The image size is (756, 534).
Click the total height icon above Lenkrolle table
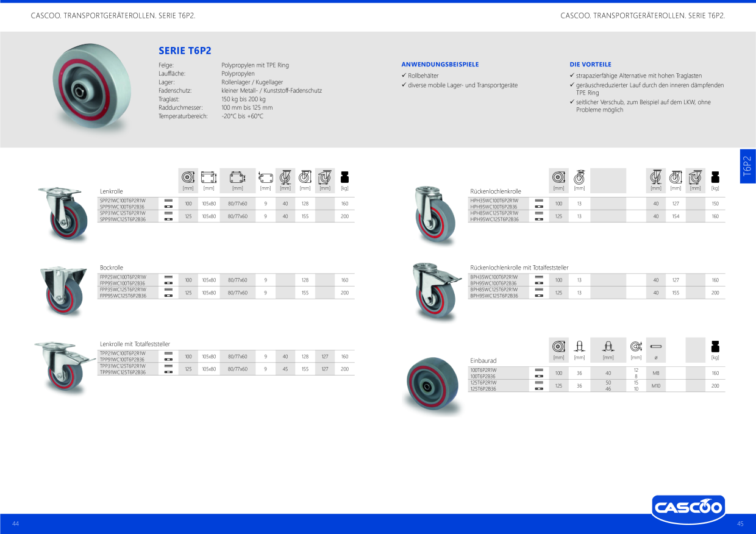click(x=305, y=177)
